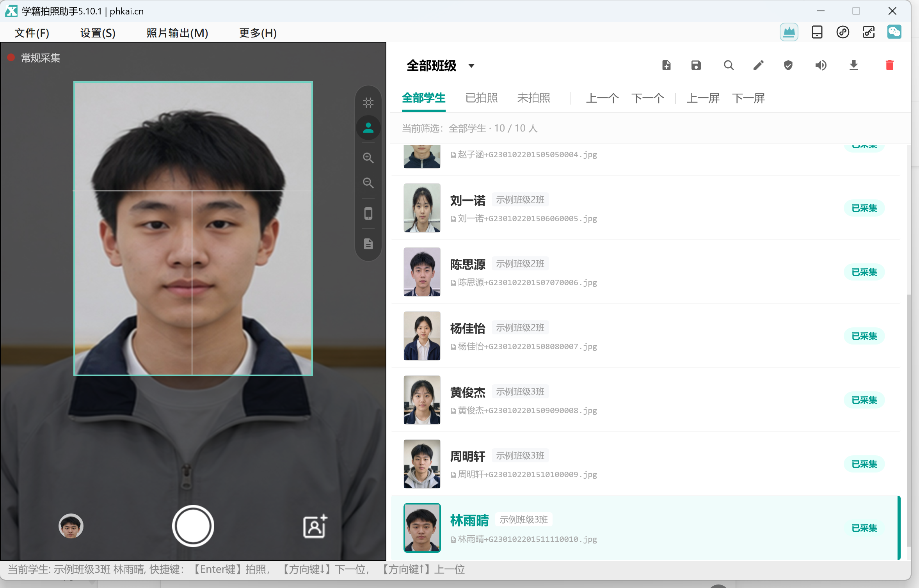Image resolution: width=919 pixels, height=588 pixels.
Task: Click 已采集 badge for 杨佳怡
Action: 864,336
